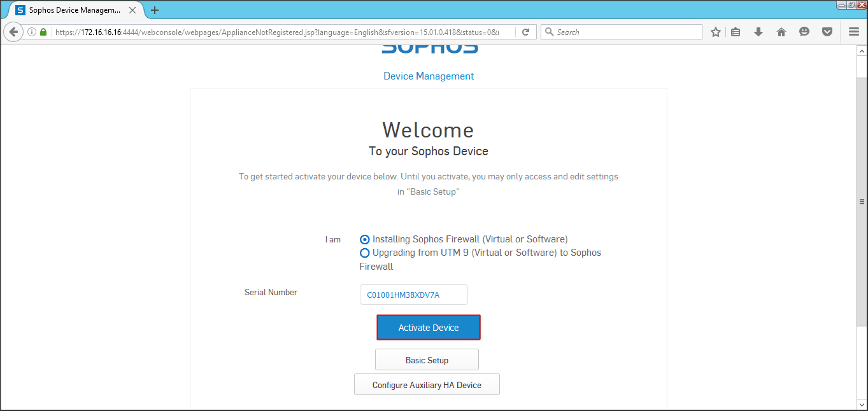Click inside the Serial Number field
The width and height of the screenshot is (868, 411).
(413, 295)
